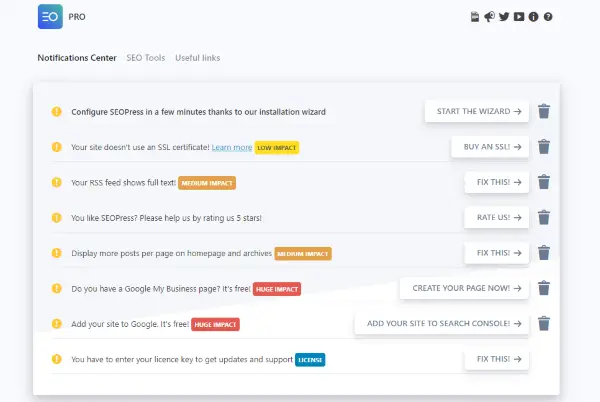600x402 pixels.
Task: Click Fix This for licence key notice
Action: (497, 359)
